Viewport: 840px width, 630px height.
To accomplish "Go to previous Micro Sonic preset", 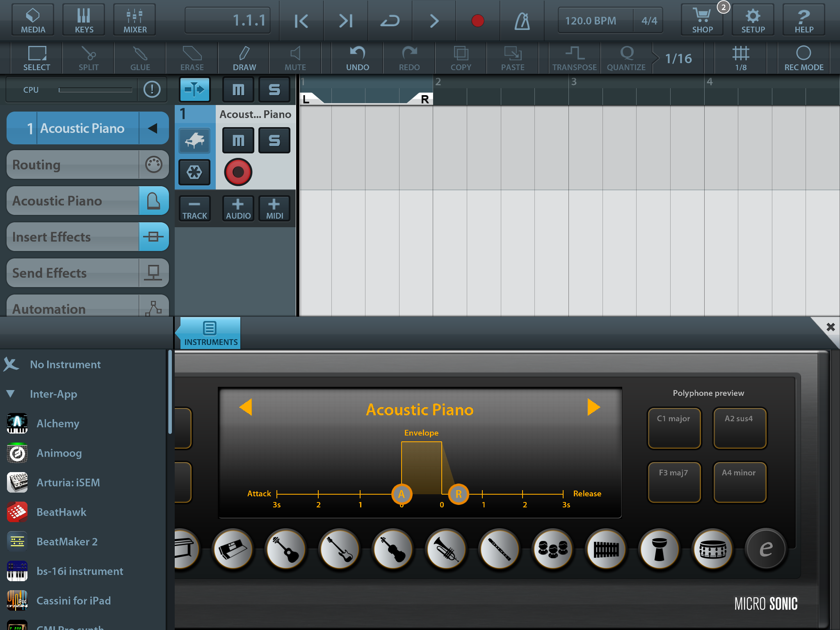I will click(246, 407).
